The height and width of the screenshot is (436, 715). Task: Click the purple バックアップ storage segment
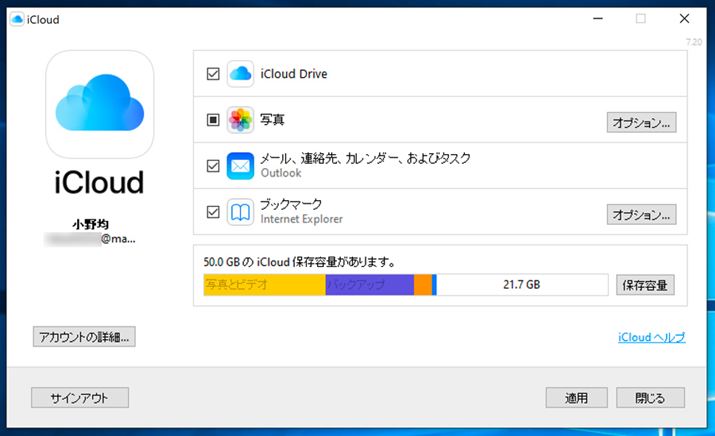coord(370,285)
